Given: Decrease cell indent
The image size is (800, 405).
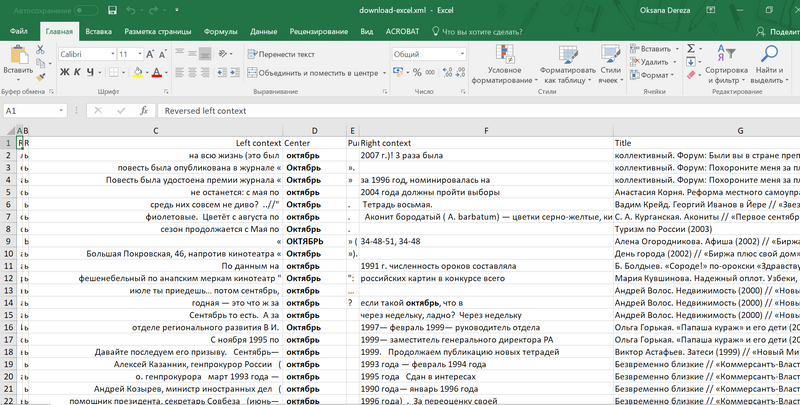Looking at the screenshot, I should pos(222,73).
